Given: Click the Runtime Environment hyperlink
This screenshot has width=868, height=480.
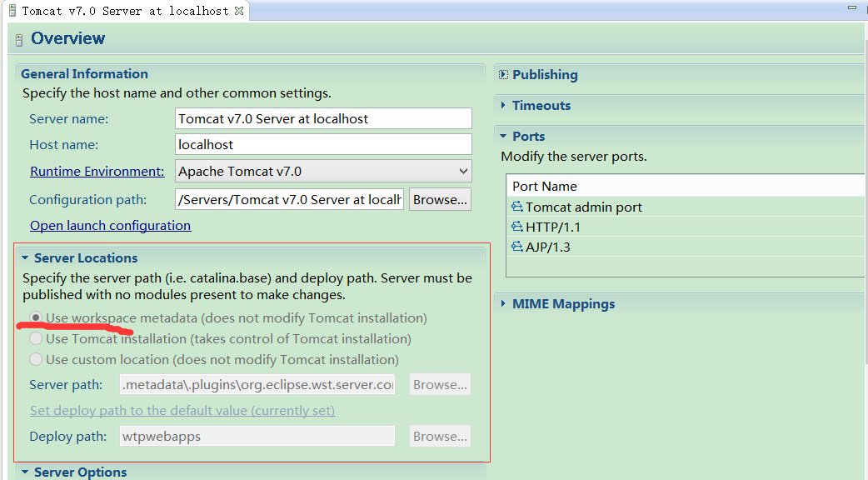Looking at the screenshot, I should coord(97,172).
